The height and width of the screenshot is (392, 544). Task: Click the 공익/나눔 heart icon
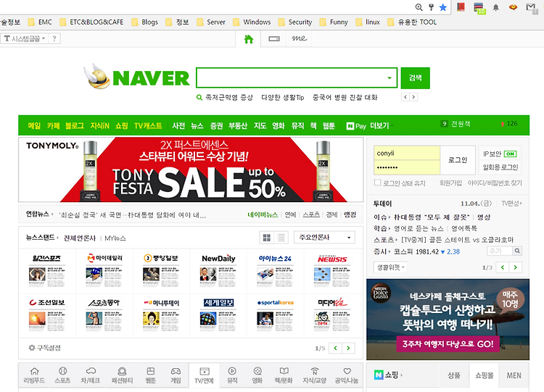[x=347, y=371]
